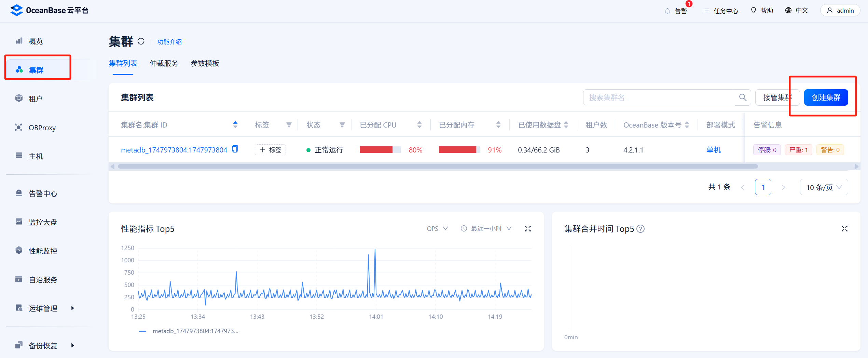Open the 告警中心 alert center icon
The width and height of the screenshot is (868, 358).
click(43, 193)
